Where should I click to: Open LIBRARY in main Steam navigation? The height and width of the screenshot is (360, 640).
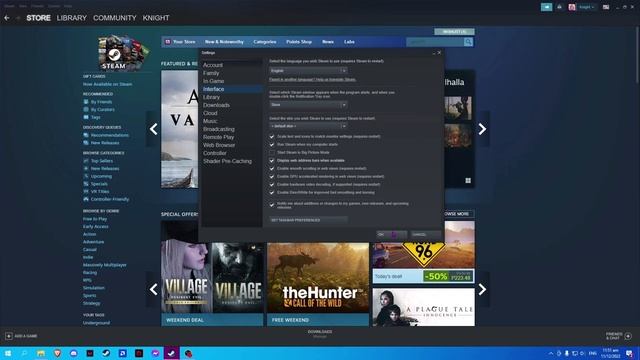pos(71,18)
